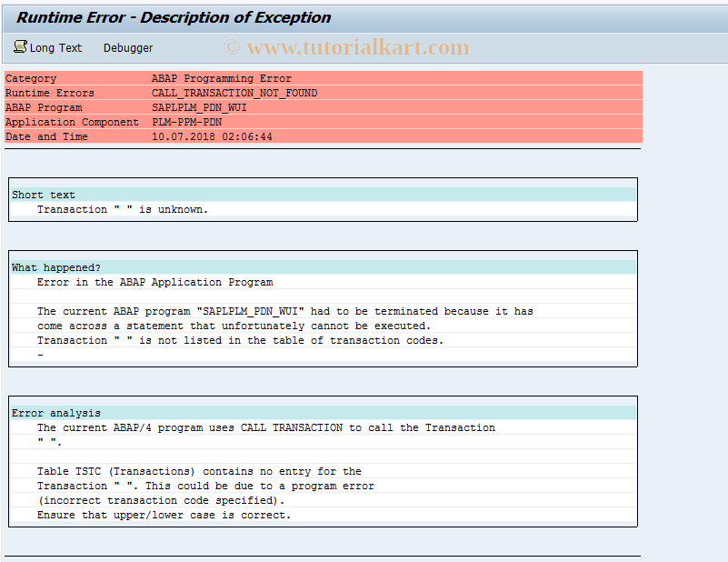Click the Runtime Errors label
Viewport: 728px width, 562px height.
(x=50, y=93)
